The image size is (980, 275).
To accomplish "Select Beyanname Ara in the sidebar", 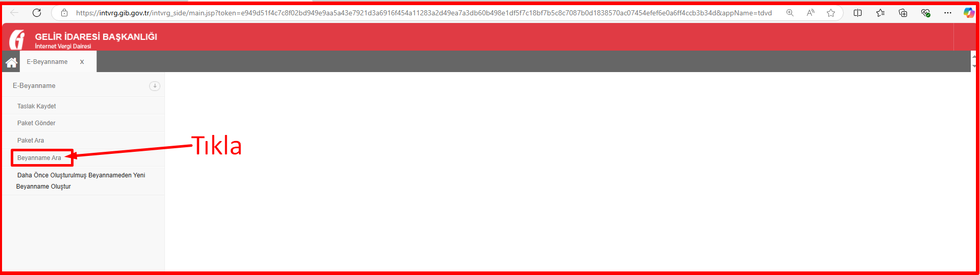I will coord(39,158).
